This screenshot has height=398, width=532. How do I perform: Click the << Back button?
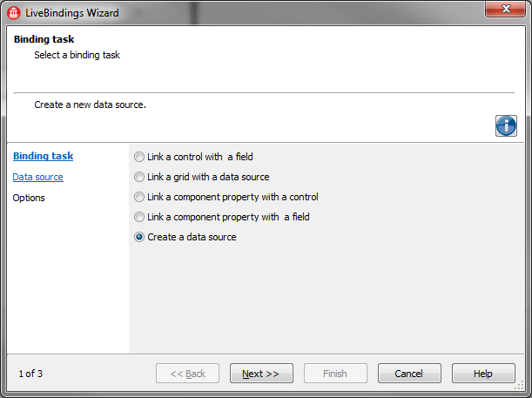[187, 374]
